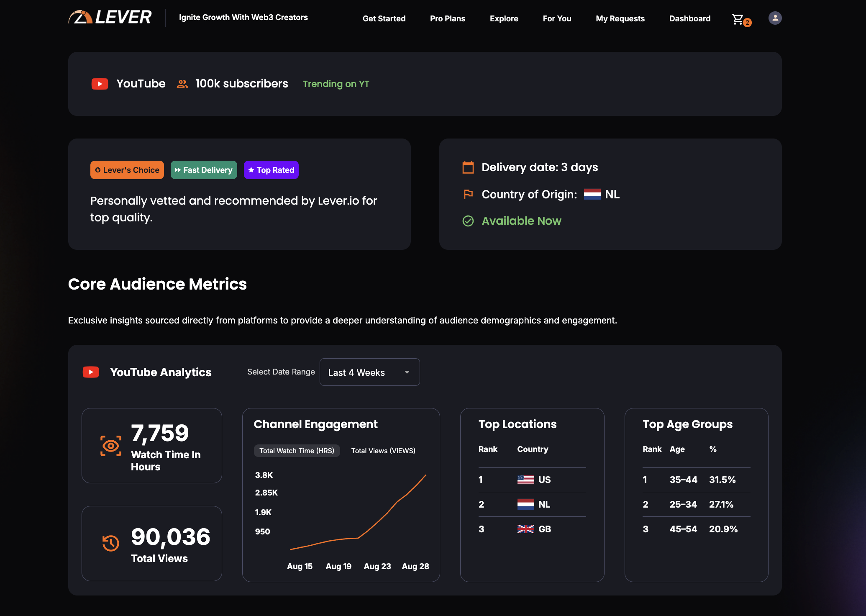866x616 pixels.
Task: Open the user profile avatar icon
Action: click(775, 18)
